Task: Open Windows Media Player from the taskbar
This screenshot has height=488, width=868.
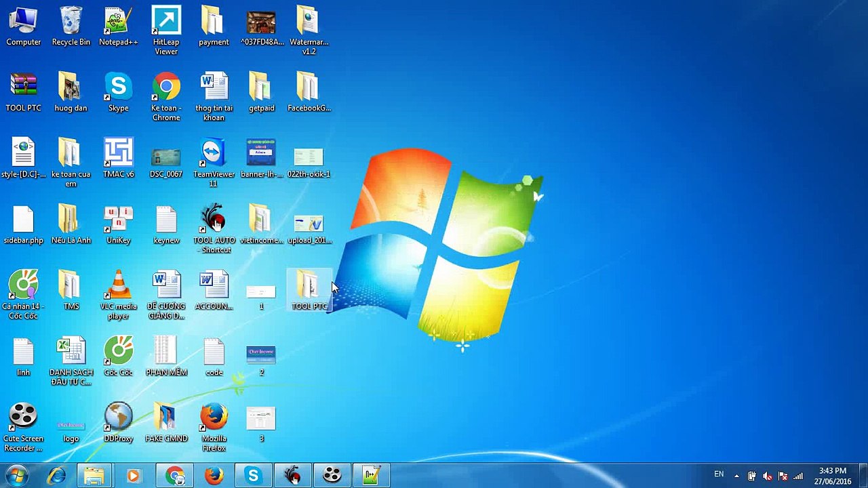Action: [133, 476]
